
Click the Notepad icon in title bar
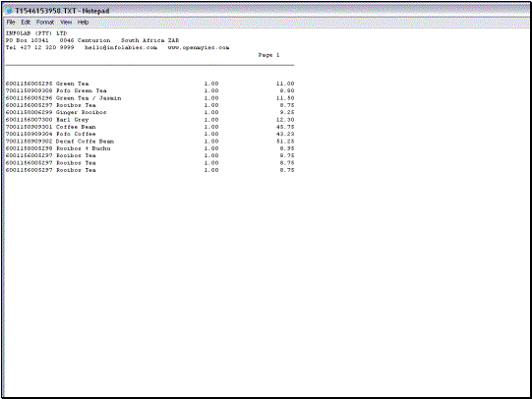(9, 11)
